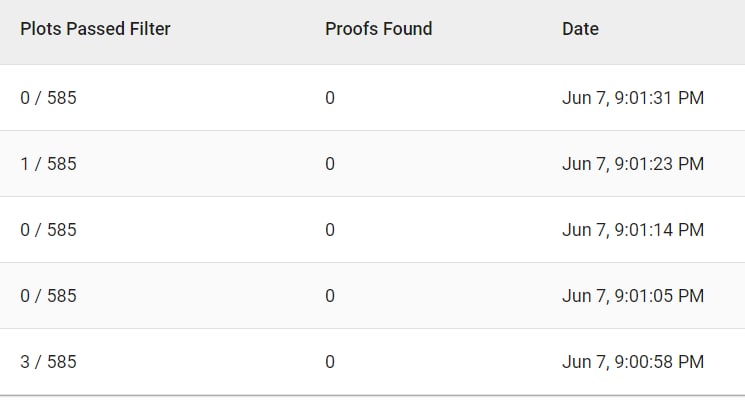745x402 pixels.
Task: Select 0 / 585 cell in 9:01:14 row
Action: point(48,230)
